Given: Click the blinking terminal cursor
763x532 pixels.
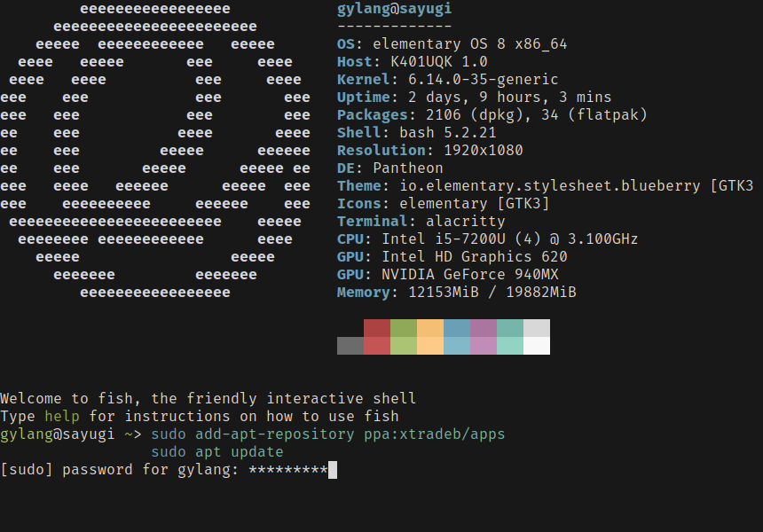Looking at the screenshot, I should pyautogui.click(x=331, y=469).
